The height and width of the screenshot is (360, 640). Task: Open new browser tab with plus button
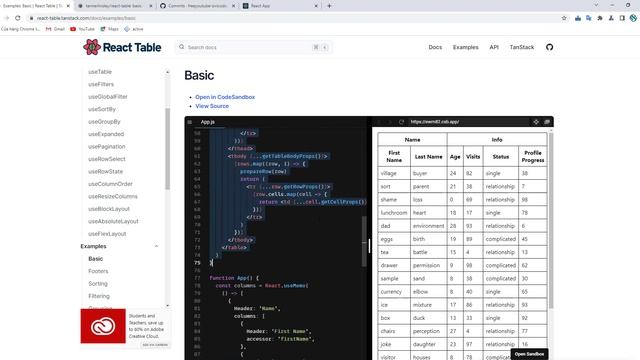329,6
